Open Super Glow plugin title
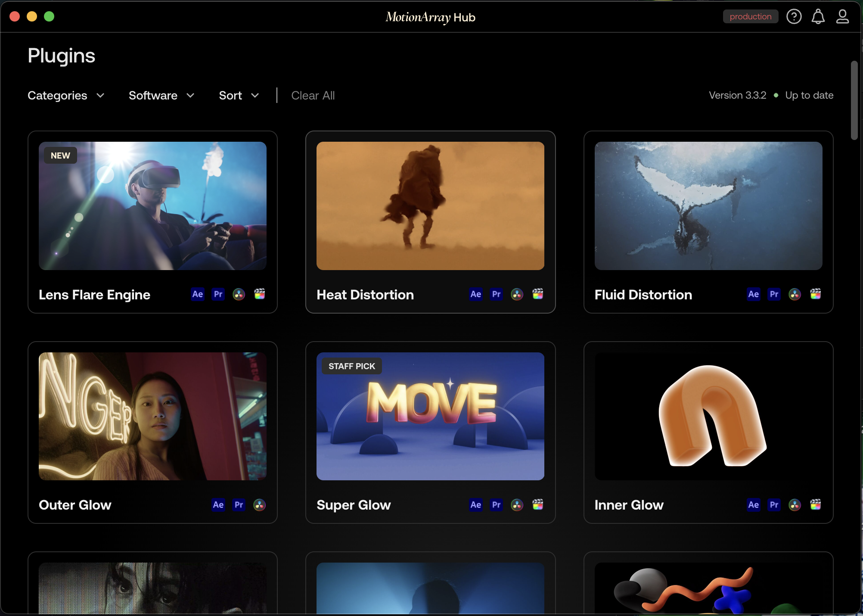Viewport: 863px width, 616px height. click(354, 505)
